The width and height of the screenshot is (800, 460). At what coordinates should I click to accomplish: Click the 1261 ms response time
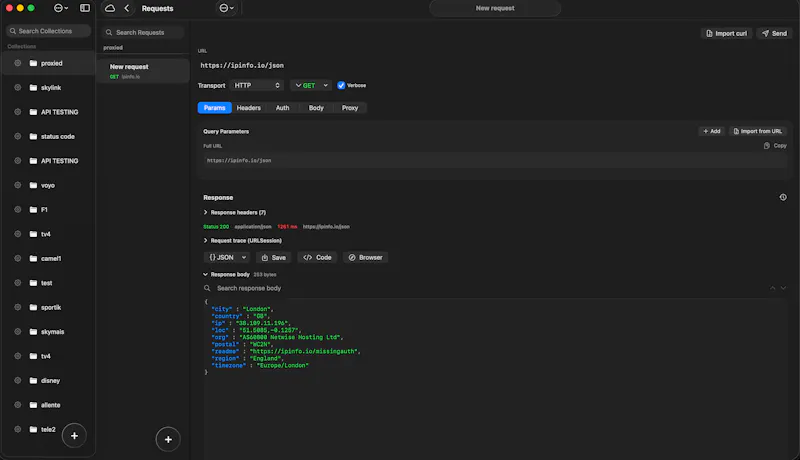coord(287,227)
